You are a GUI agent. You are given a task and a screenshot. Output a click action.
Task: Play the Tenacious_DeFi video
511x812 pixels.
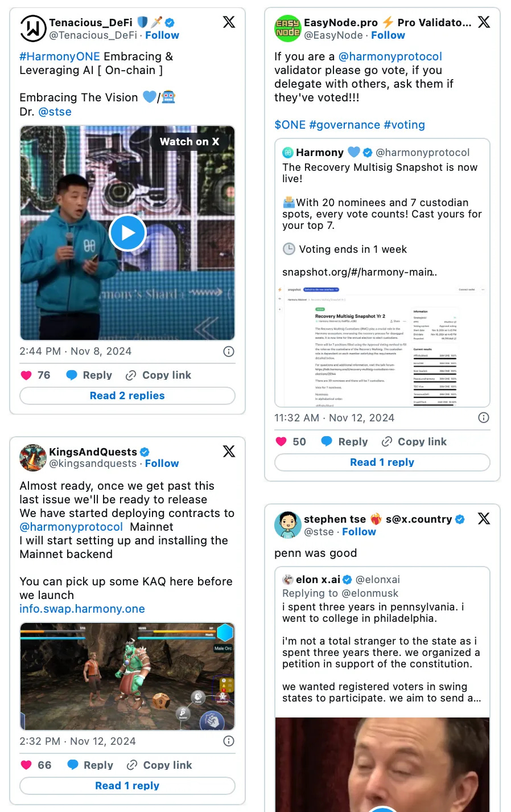pyautogui.click(x=127, y=232)
